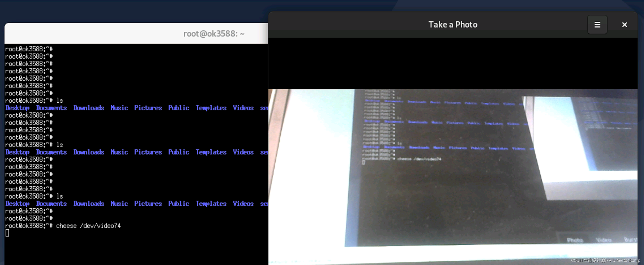Click "Documents" in the last ls listing
644x265 pixels.
pyautogui.click(x=51, y=204)
